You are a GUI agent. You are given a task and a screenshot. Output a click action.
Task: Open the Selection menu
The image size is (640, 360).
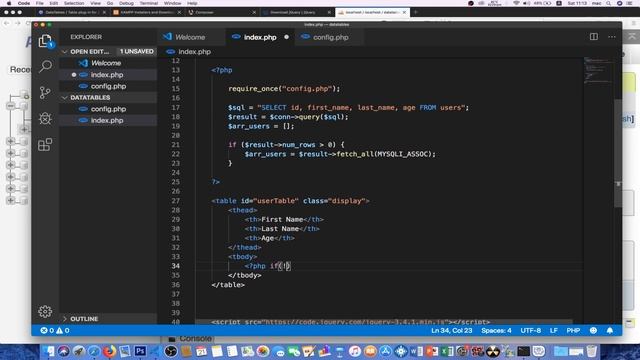tap(74, 3)
